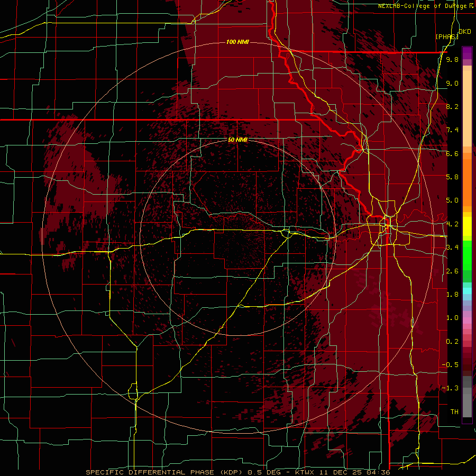Click the 5.0 value on the color scale
Image resolution: width=476 pixels, height=476 pixels.
(452, 200)
